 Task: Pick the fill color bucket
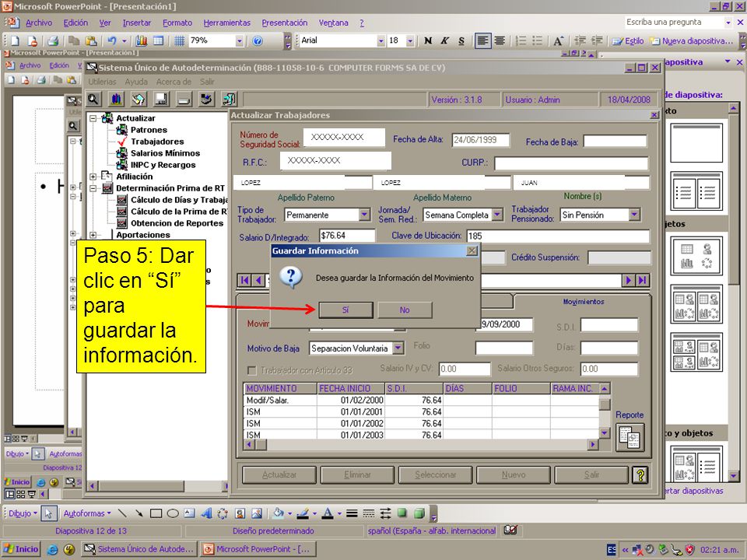(279, 513)
